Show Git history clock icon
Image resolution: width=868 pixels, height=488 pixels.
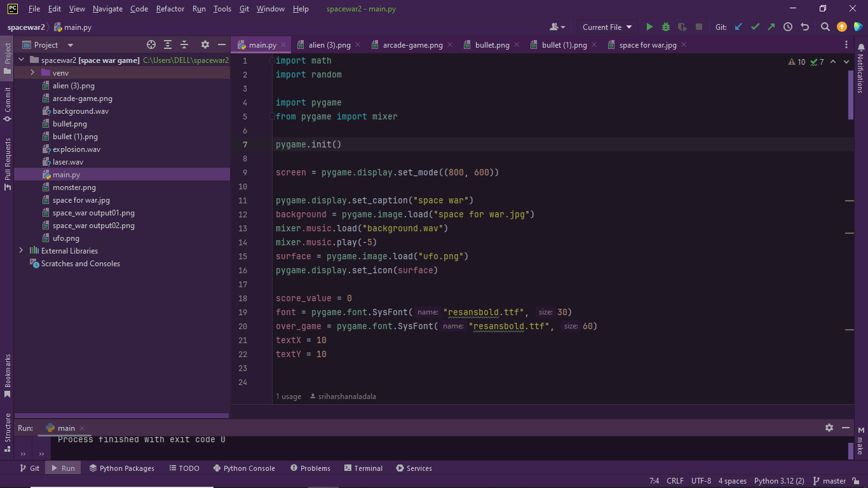788,27
